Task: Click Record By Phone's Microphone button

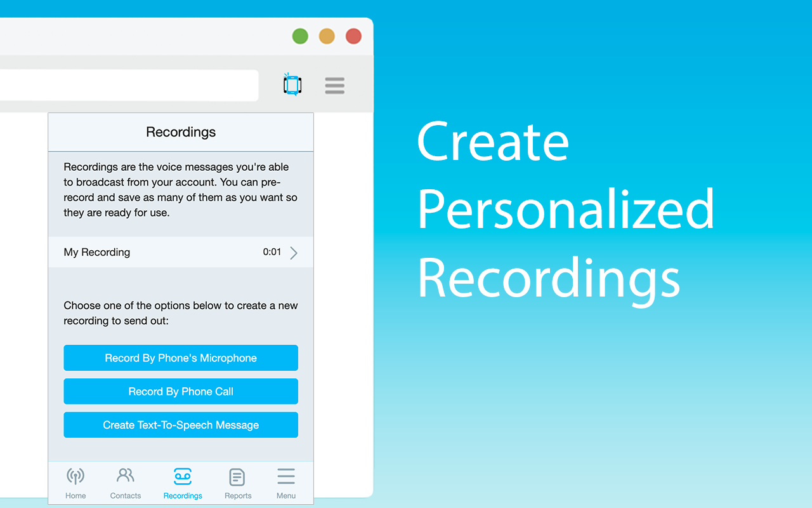Action: [x=181, y=358]
